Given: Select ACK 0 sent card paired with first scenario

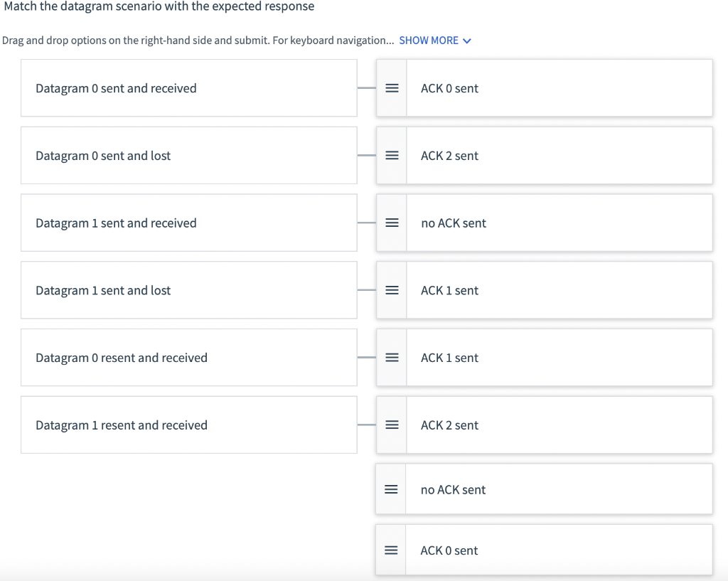Looking at the screenshot, I should pyautogui.click(x=559, y=88).
